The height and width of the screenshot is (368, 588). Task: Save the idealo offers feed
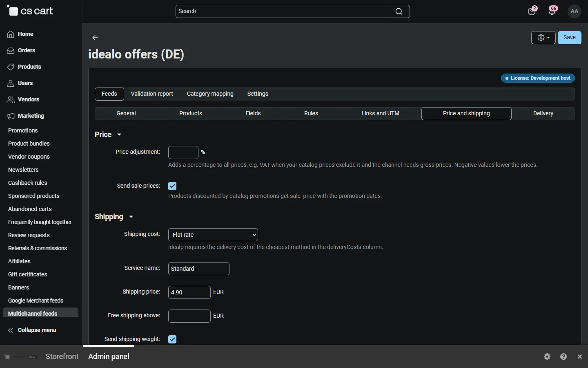click(x=570, y=38)
